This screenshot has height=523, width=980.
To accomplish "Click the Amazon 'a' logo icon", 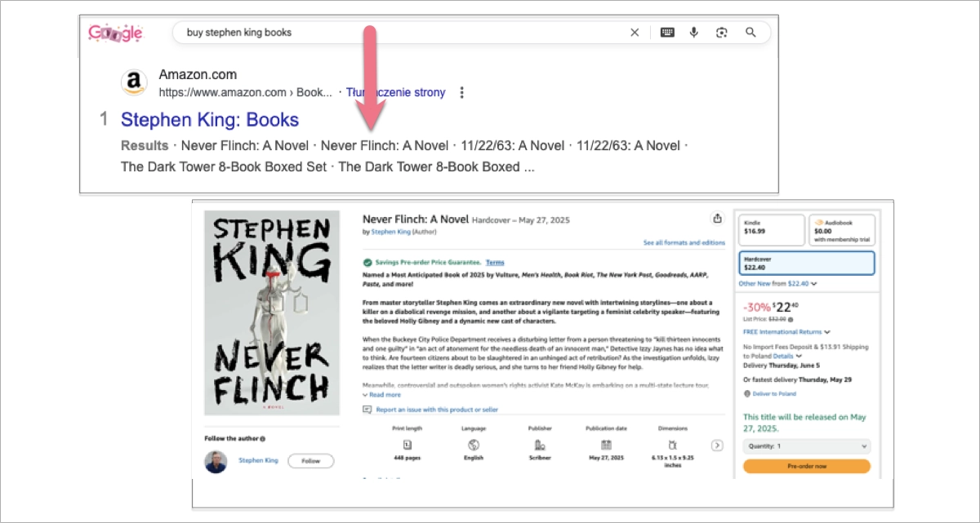I will pos(133,82).
